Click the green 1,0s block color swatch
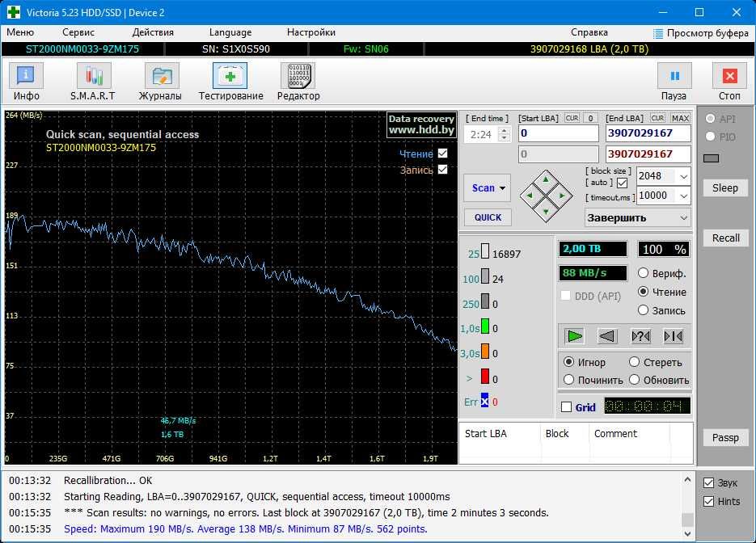 tap(485, 326)
